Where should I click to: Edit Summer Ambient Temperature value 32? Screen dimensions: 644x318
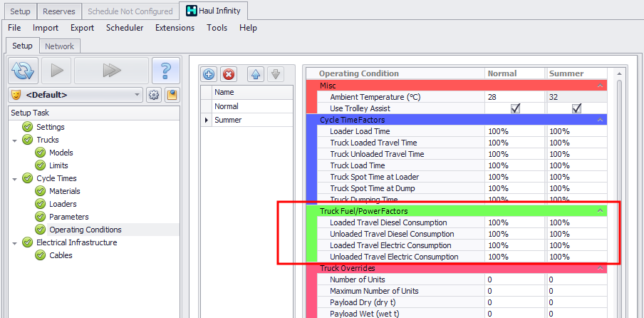click(x=577, y=98)
